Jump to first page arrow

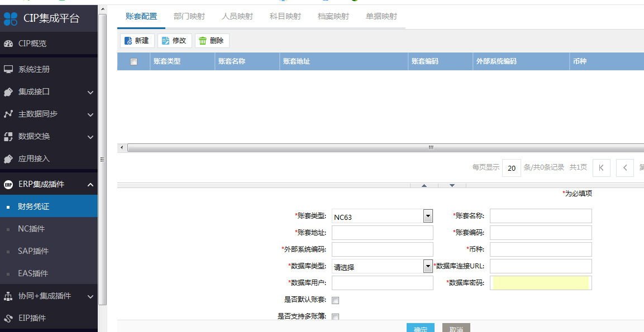tap(601, 167)
